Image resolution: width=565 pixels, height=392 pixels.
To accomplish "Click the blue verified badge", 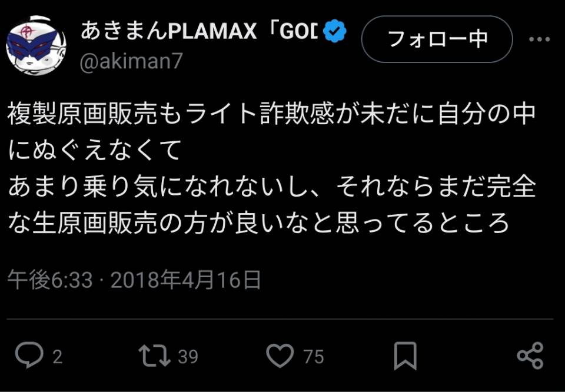I will point(335,31).
